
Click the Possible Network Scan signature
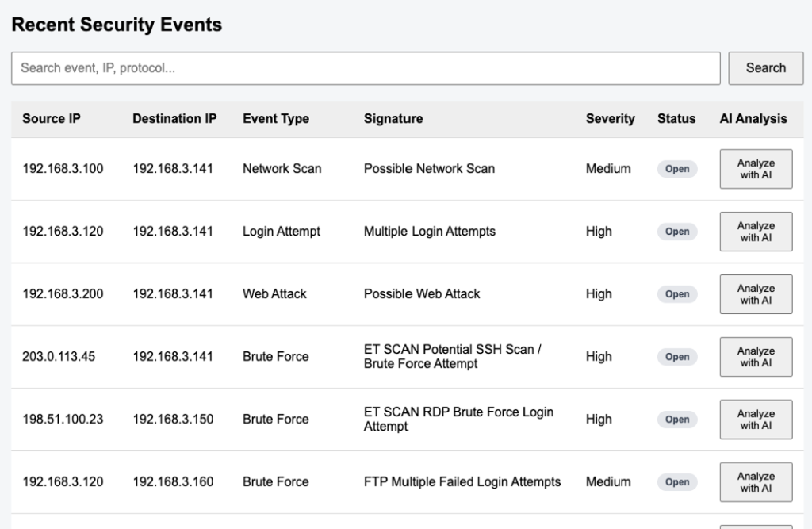click(429, 169)
